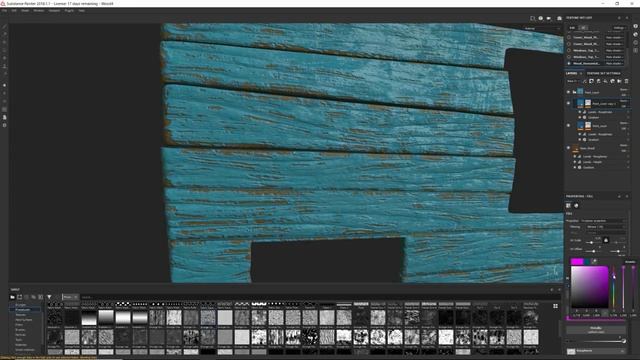Viewport: 640px width, 360px height.
Task: Click the vertical hue slider
Action: 613,287
